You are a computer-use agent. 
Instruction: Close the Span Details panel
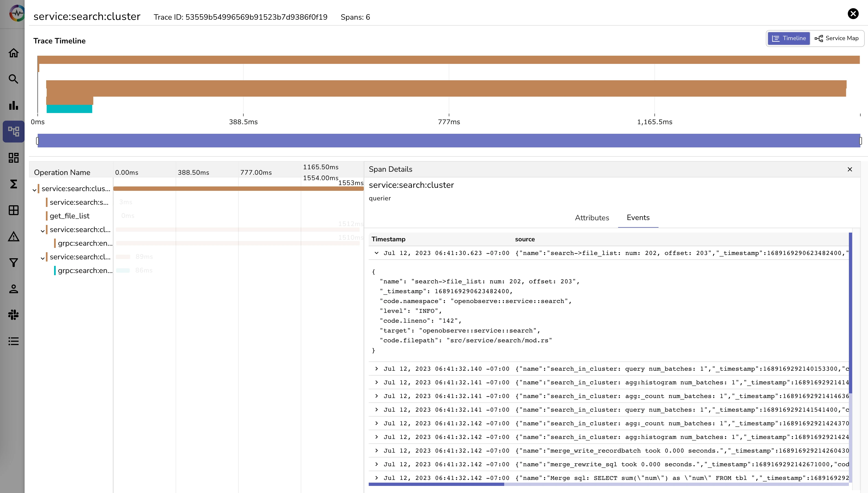pyautogui.click(x=850, y=169)
